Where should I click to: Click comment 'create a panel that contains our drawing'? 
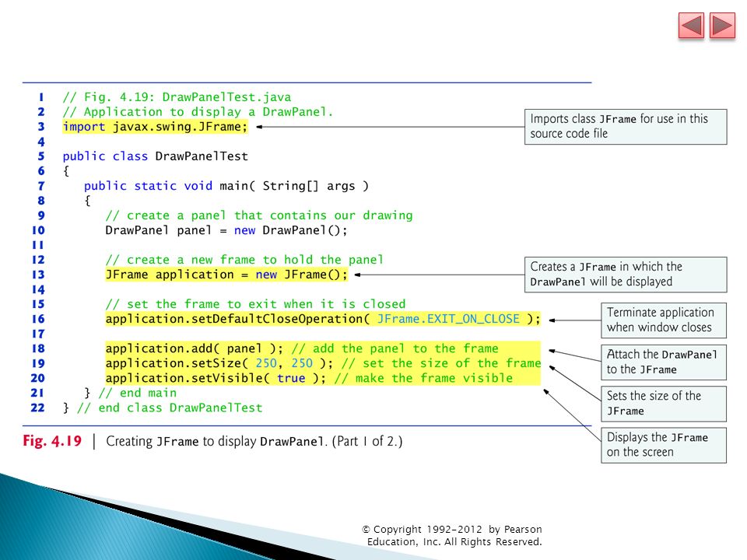259,215
